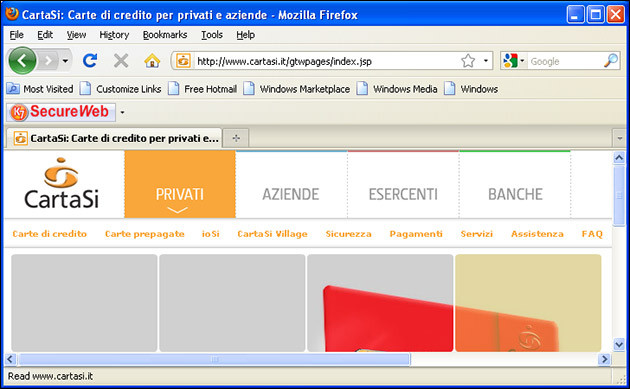Open the Google search engine selector
This screenshot has height=389, width=630.
(x=513, y=61)
